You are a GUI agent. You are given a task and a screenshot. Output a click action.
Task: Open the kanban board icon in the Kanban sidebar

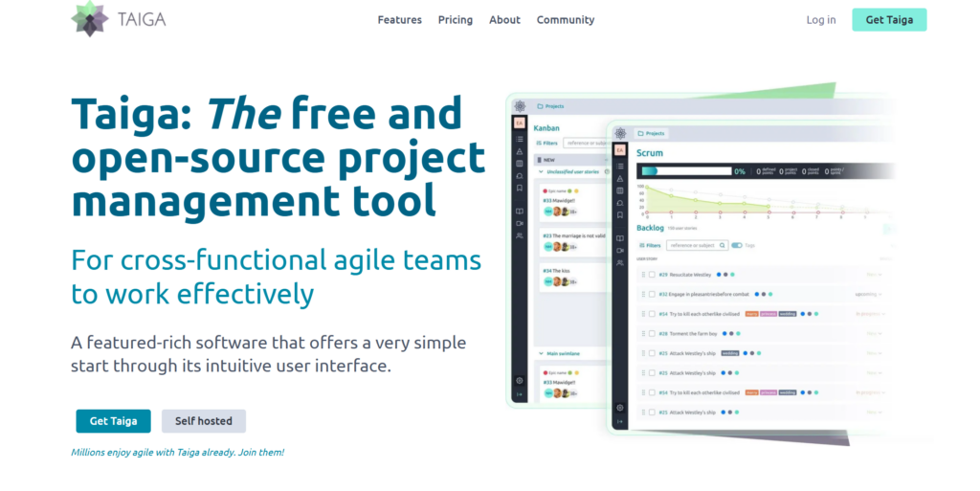[520, 164]
